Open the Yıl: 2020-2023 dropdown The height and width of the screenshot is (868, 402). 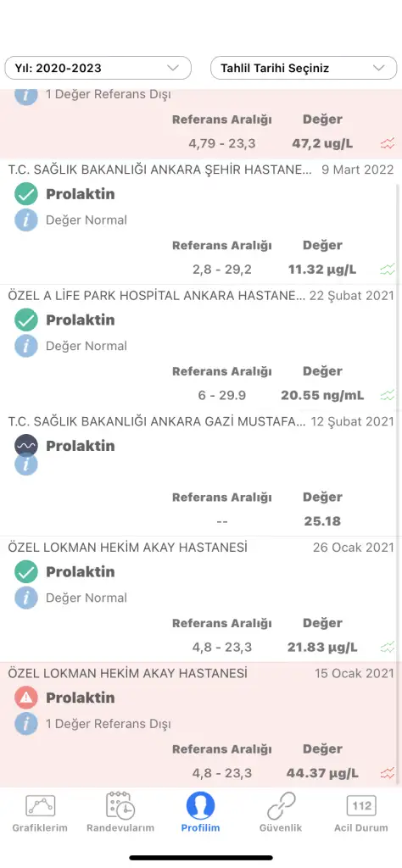[98, 68]
